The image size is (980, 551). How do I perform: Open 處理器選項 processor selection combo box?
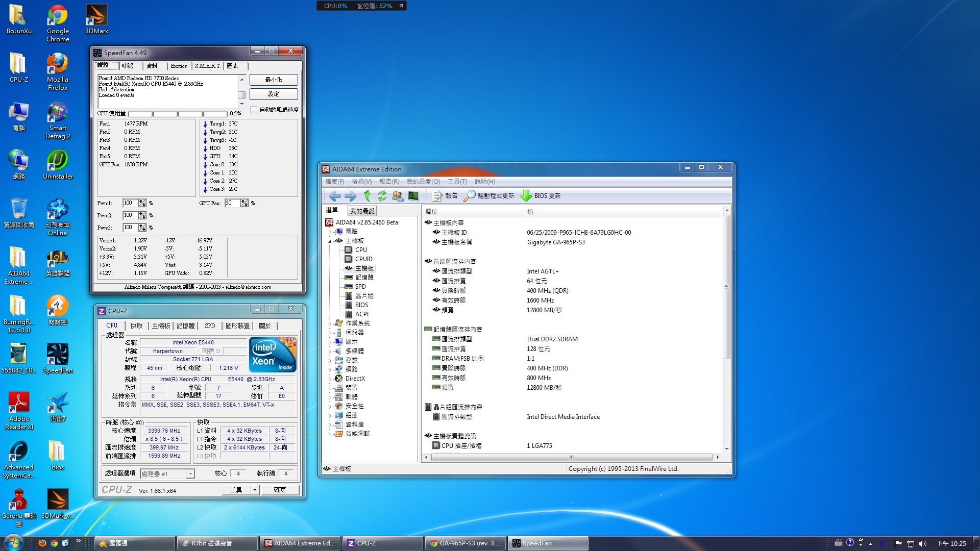(x=167, y=474)
